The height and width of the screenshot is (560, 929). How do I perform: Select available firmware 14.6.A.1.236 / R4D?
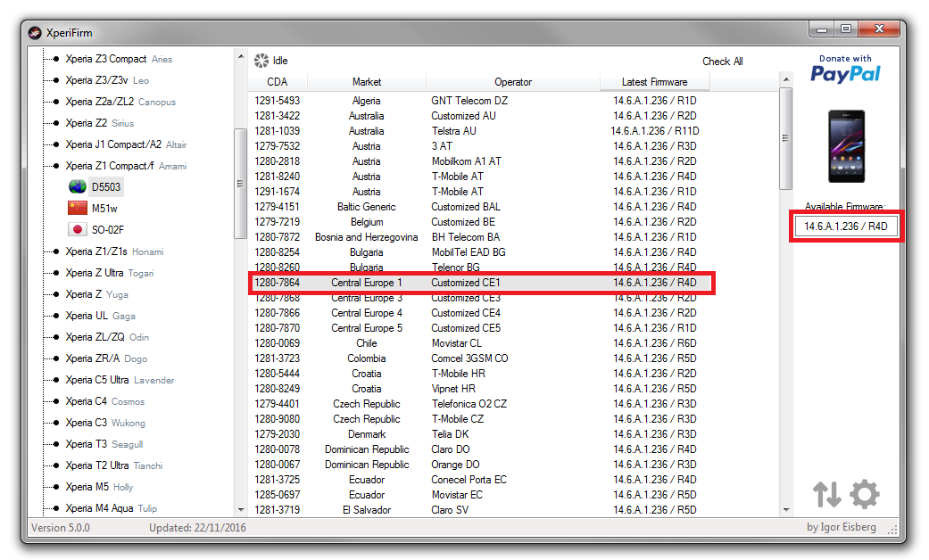pos(845,226)
